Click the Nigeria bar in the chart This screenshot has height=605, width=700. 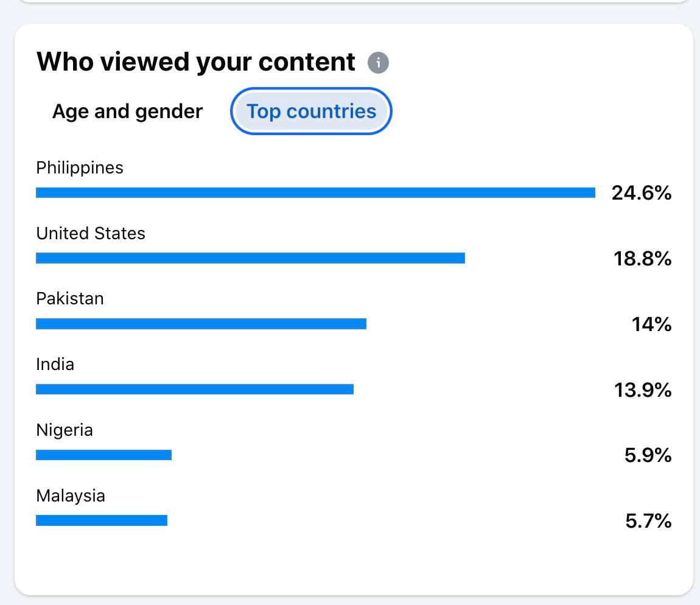pos(103,455)
